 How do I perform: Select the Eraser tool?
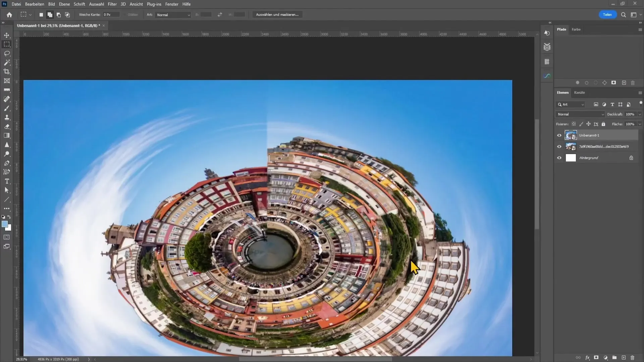coord(7,126)
